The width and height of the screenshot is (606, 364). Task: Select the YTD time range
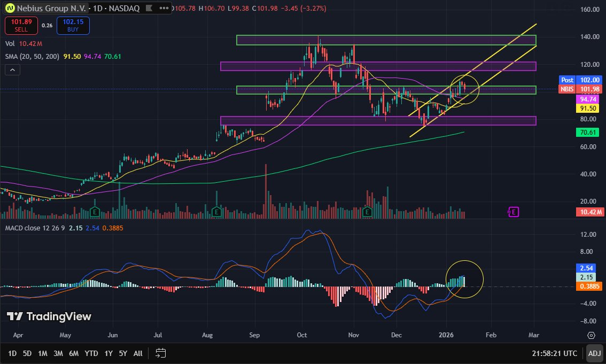tap(91, 353)
